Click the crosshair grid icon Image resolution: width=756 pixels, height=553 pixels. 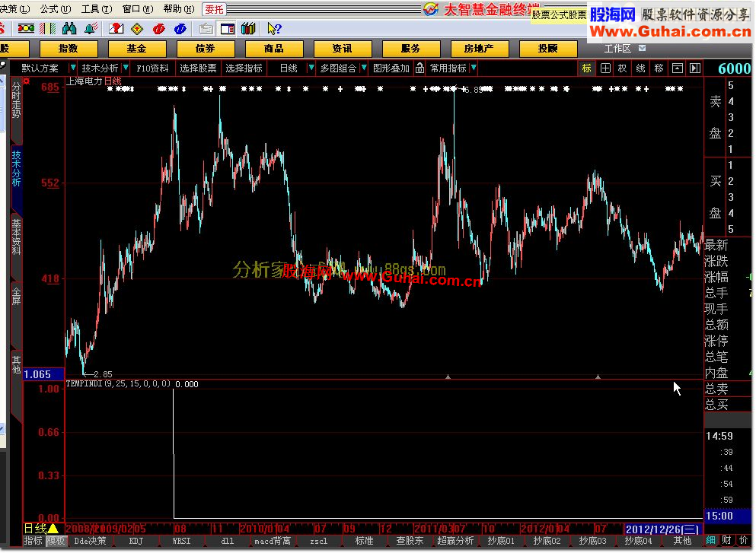(605, 68)
